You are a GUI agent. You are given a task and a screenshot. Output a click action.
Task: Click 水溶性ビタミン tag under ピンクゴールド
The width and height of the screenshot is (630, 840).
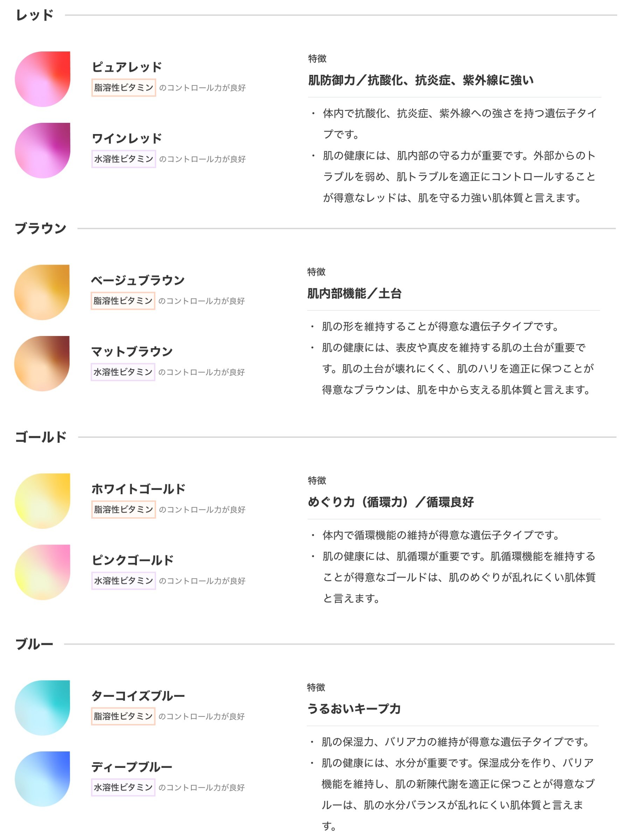point(124,581)
